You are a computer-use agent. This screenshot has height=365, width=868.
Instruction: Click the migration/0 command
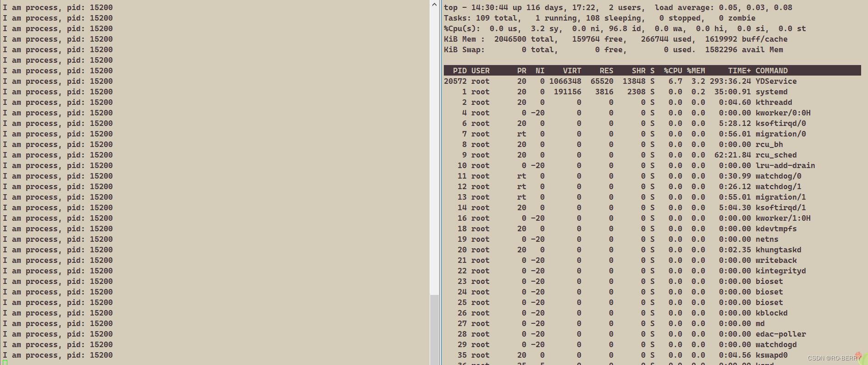click(780, 134)
